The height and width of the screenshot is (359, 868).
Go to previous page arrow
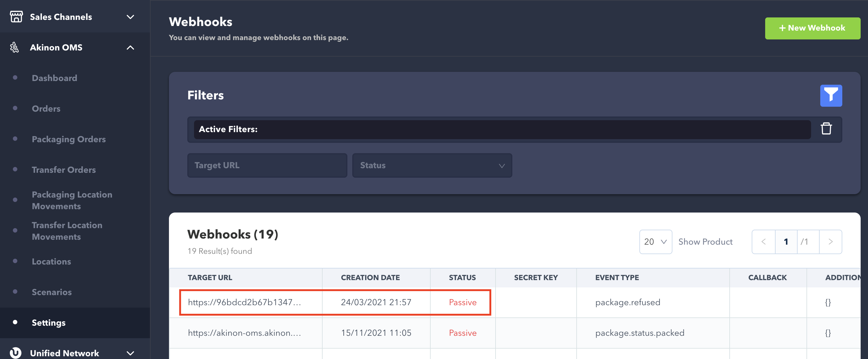pyautogui.click(x=764, y=242)
